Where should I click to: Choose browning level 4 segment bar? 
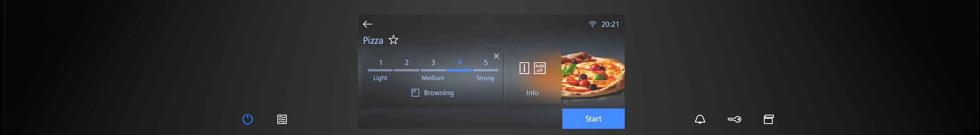click(x=459, y=70)
